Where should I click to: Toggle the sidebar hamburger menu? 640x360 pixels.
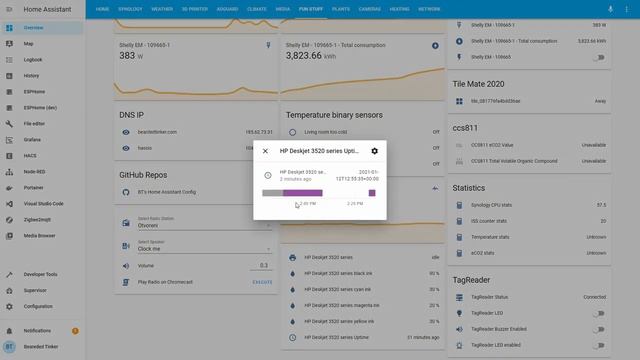(x=9, y=9)
